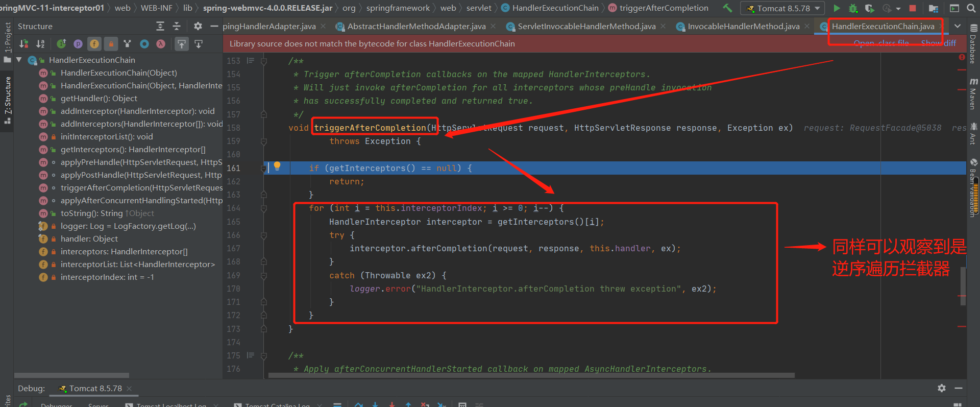Toggle show anonymous classes filter

144,44
